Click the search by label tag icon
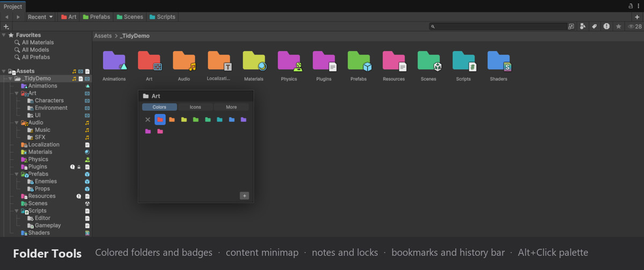Viewport: 644px width, 270px height. 595,26
